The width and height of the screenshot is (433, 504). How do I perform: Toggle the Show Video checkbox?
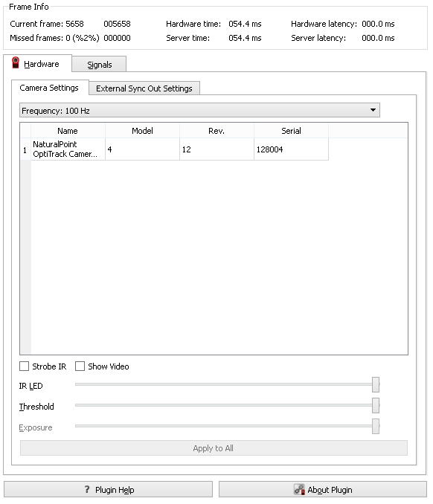80,366
